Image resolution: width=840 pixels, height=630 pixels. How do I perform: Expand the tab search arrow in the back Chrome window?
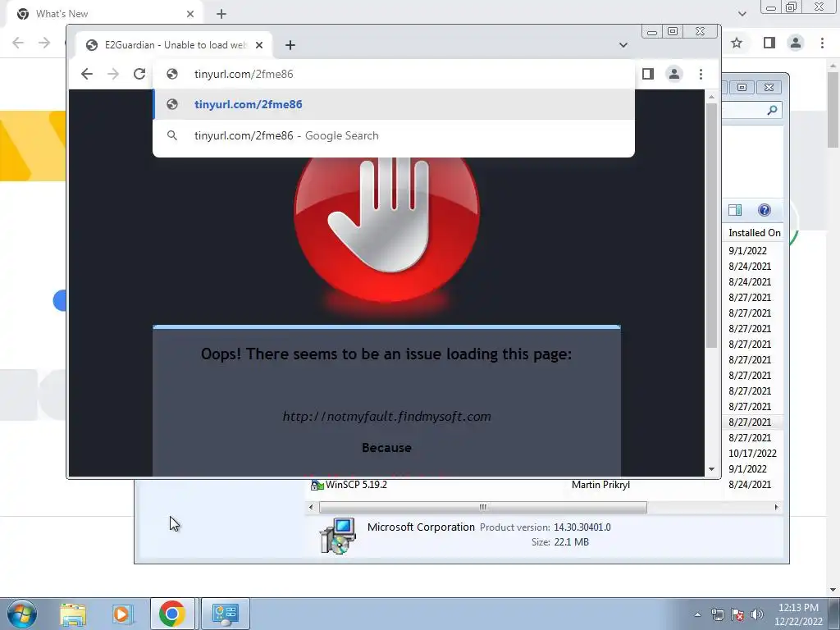pyautogui.click(x=742, y=14)
